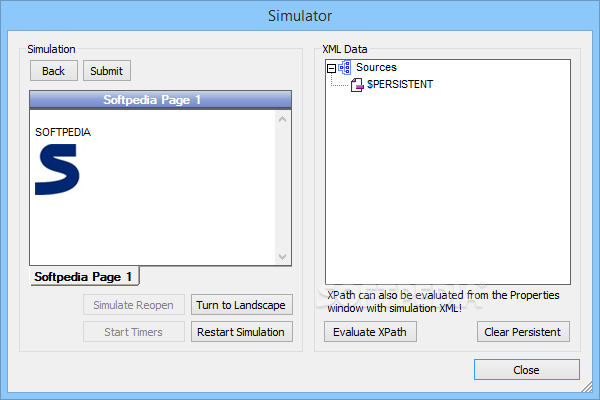Click the XPath hint text below the tree
The height and width of the screenshot is (400, 600).
click(443, 302)
